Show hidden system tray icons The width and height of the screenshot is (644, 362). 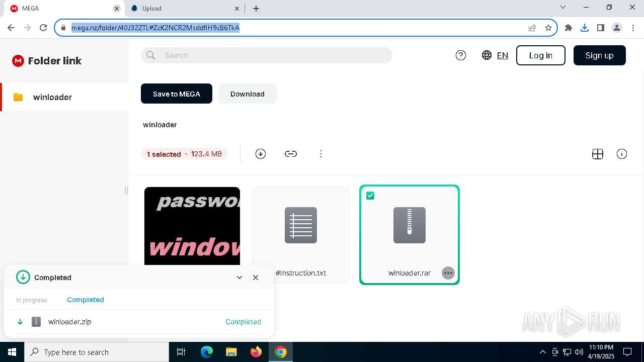(x=542, y=352)
